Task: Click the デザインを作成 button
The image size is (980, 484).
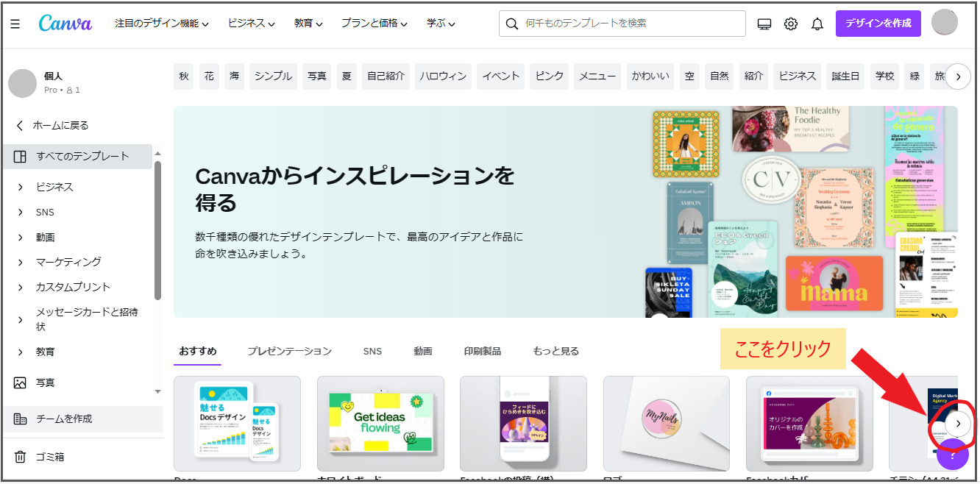Action: tap(878, 24)
